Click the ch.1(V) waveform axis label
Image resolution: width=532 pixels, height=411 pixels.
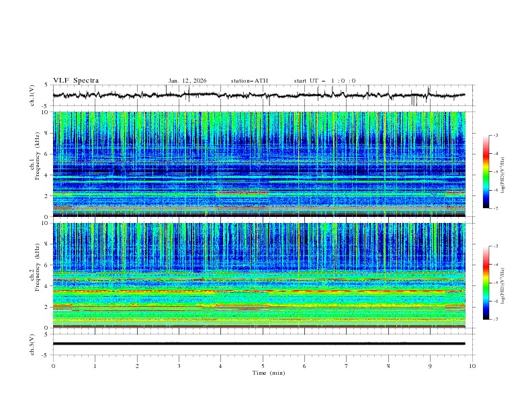32,95
